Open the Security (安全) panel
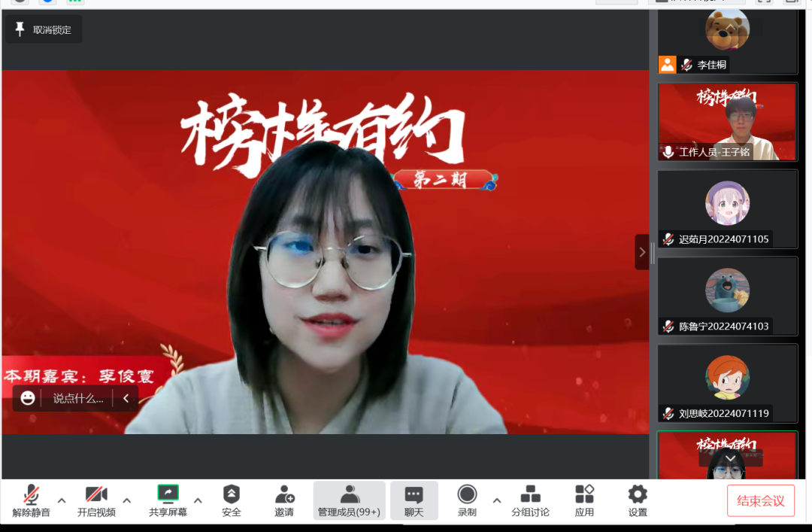Screen dimensions: 812x532 pos(231,500)
